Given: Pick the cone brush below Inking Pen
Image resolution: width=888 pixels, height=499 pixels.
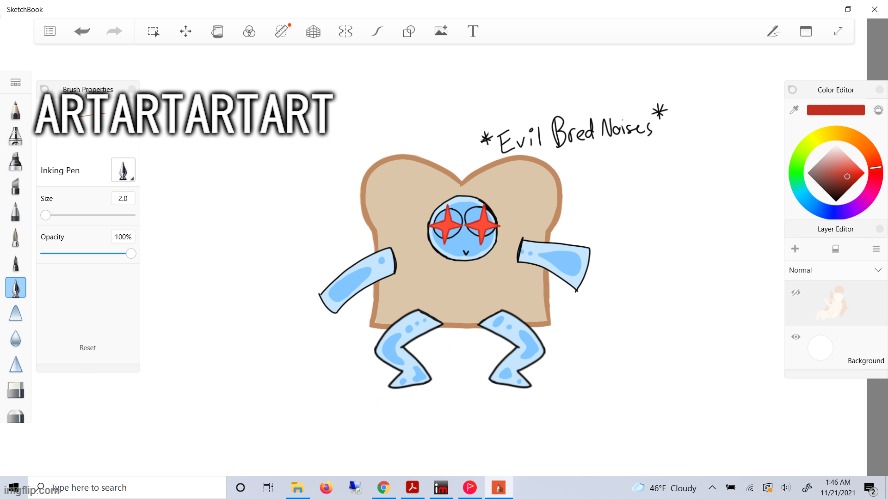Looking at the screenshot, I should point(15,313).
